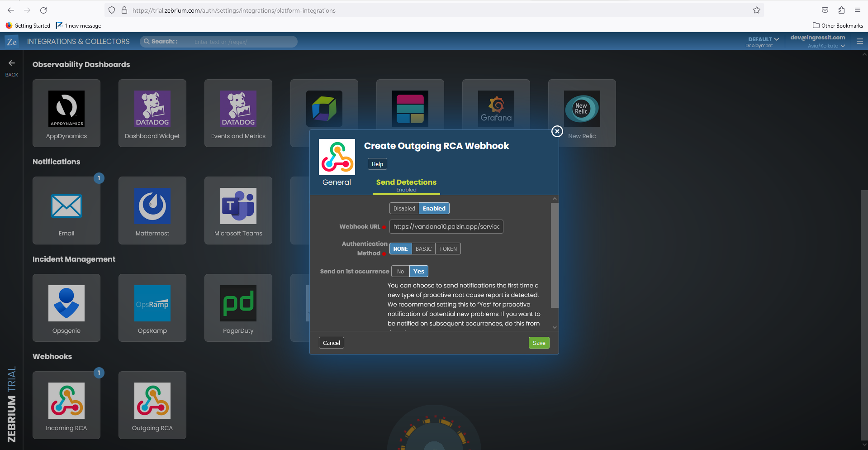Choose BASIC authentication method
Screen dimensions: 868x450
[423, 249]
